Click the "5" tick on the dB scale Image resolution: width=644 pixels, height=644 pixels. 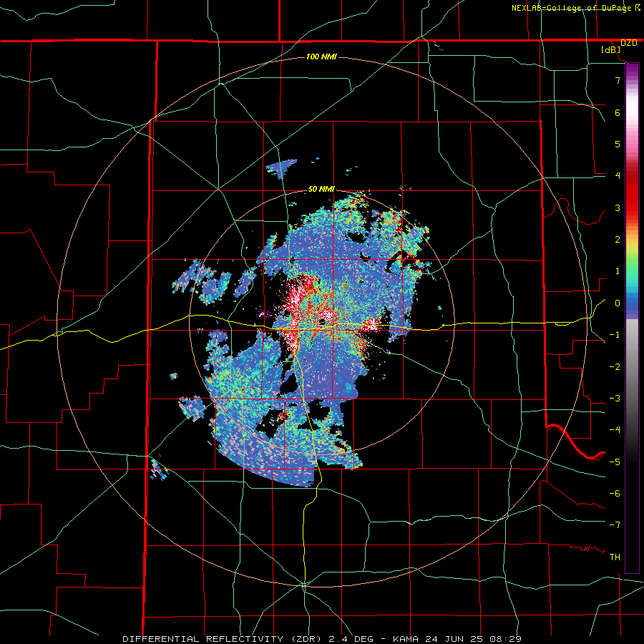tap(618, 144)
